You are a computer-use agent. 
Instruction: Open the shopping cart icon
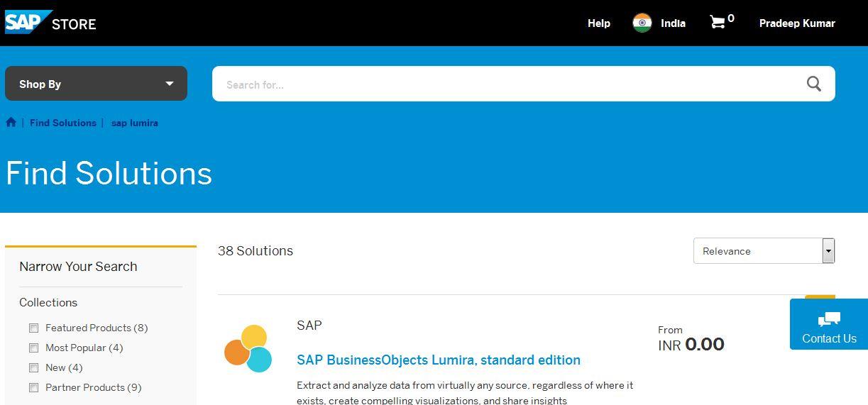[718, 23]
